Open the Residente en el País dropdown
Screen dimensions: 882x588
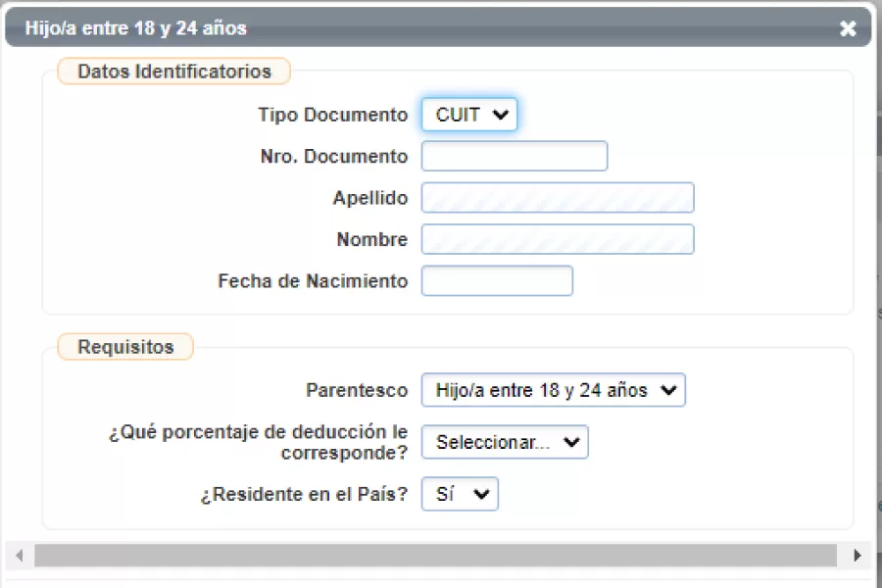[459, 494]
